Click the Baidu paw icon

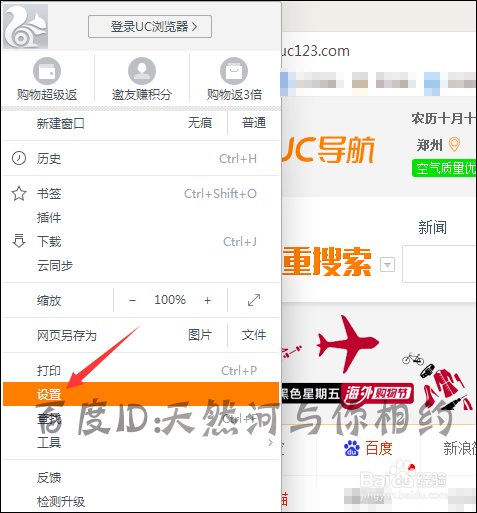[x=352, y=448]
